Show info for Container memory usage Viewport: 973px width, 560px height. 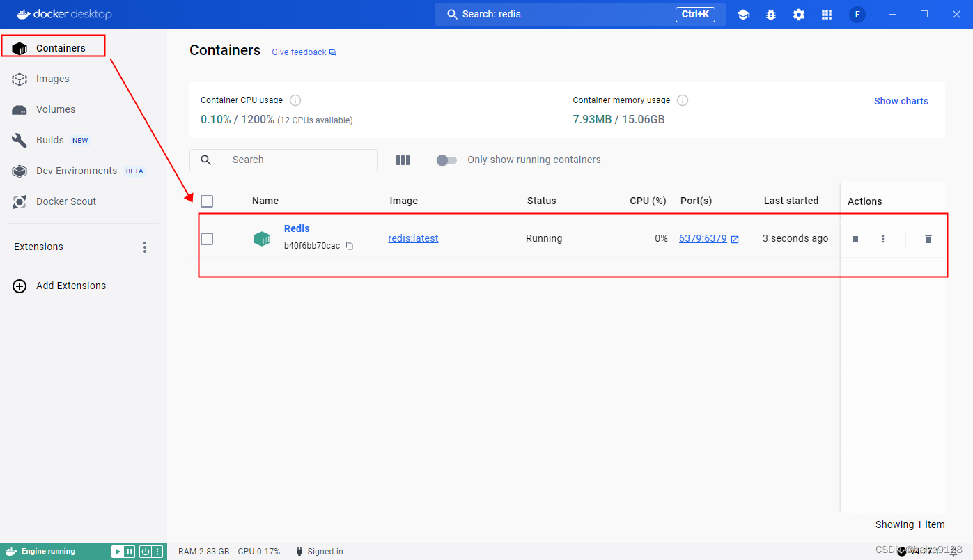683,100
